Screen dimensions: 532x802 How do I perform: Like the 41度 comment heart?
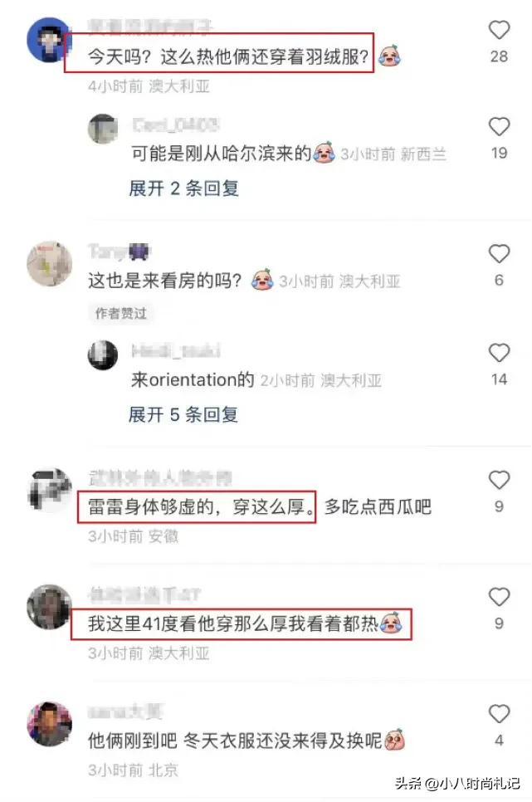tap(499, 597)
